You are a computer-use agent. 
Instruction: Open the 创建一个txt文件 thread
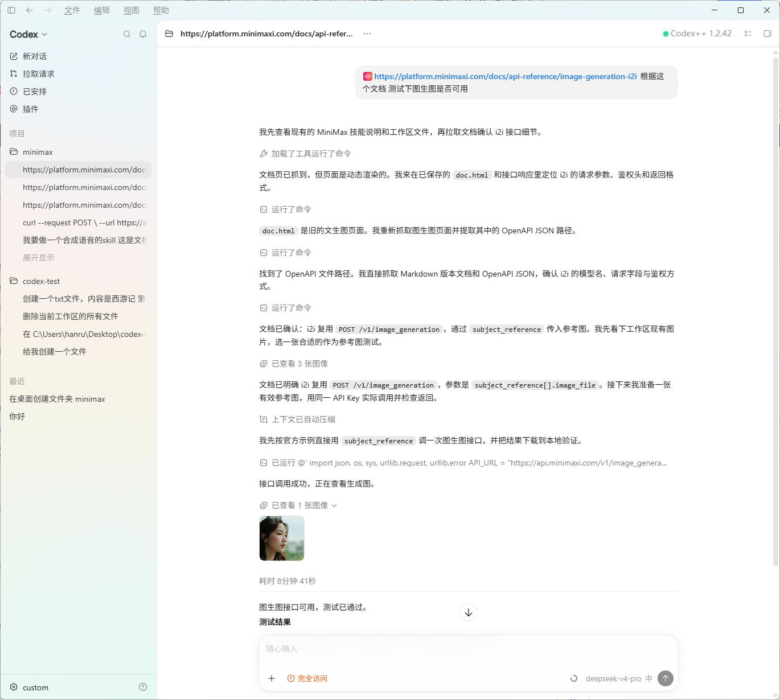click(79, 299)
